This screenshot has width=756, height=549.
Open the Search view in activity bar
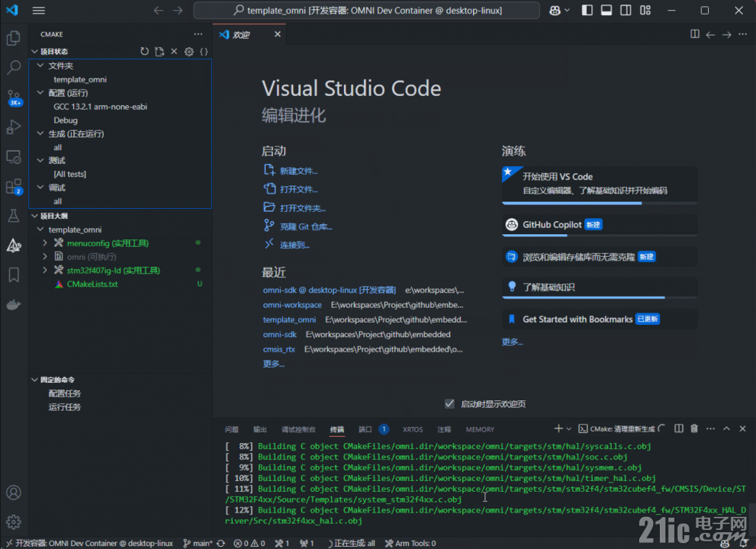coord(14,67)
